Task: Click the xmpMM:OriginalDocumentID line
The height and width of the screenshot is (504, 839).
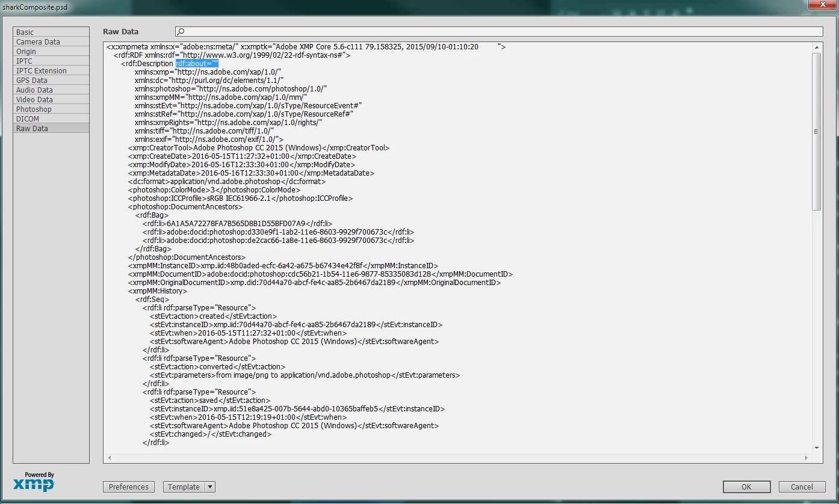Action: tap(314, 282)
